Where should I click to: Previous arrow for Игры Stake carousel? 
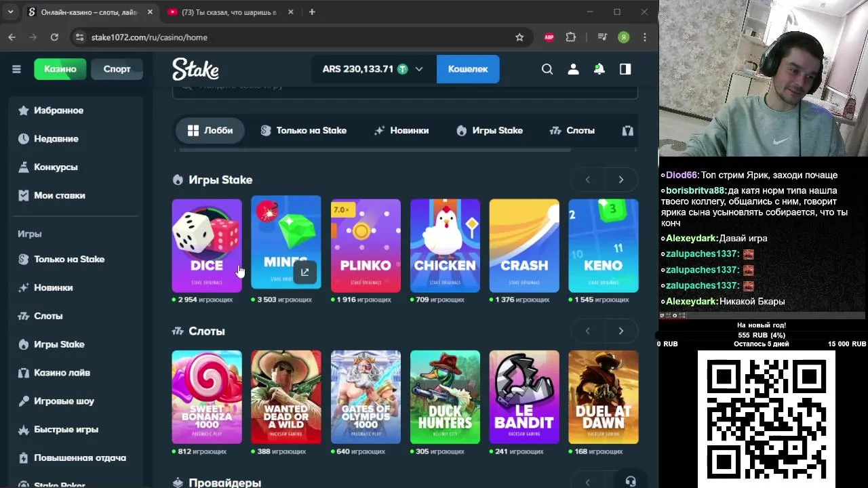pos(587,180)
